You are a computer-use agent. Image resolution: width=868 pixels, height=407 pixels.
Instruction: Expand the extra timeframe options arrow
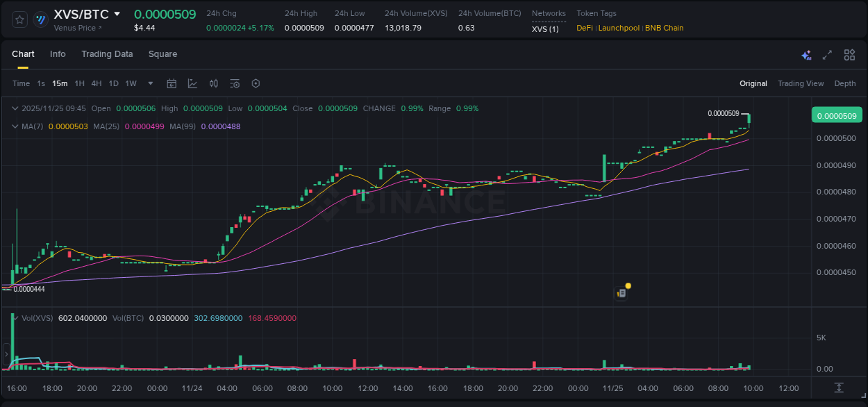pos(149,83)
